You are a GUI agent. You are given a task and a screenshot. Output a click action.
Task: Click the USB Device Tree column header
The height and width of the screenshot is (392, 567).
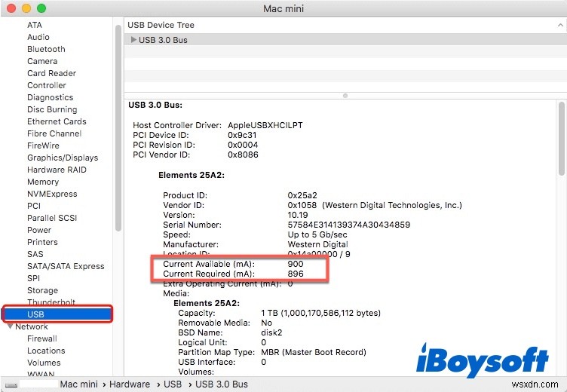pyautogui.click(x=161, y=25)
